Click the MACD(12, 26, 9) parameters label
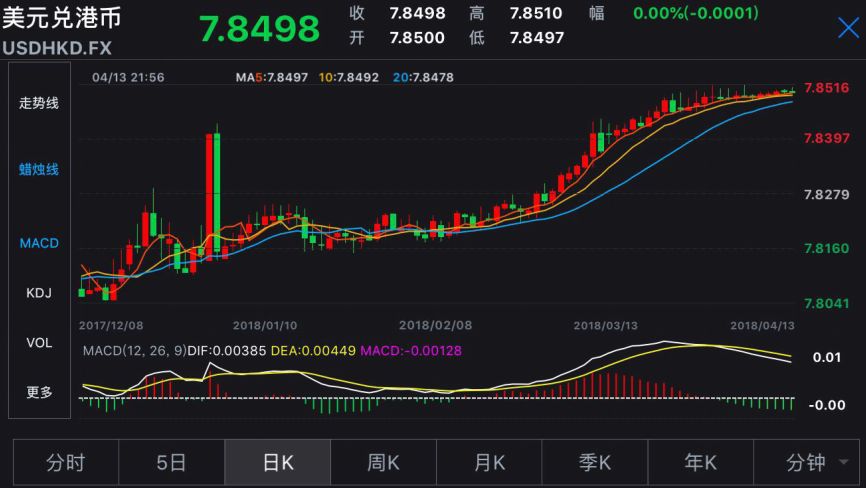866x488 pixels. pos(135,351)
